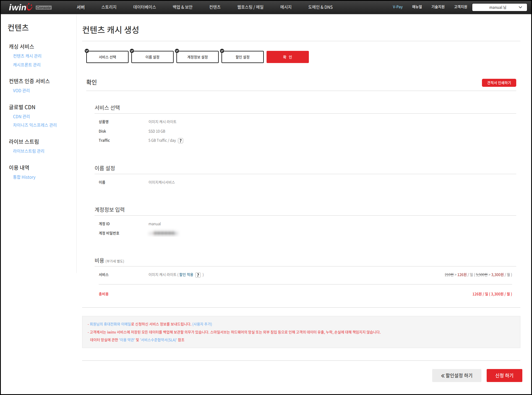Click the Console badge next to the logo
The image size is (532, 395).
43,7
